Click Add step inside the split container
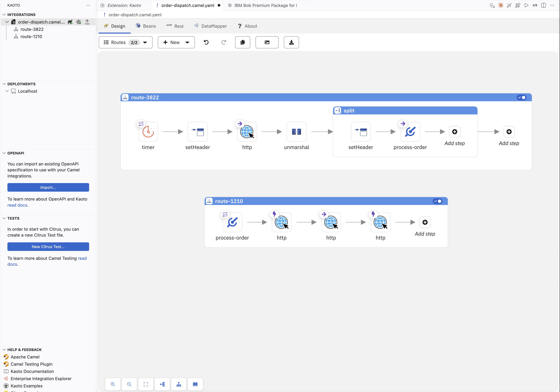This screenshot has height=392, width=560. click(x=454, y=132)
